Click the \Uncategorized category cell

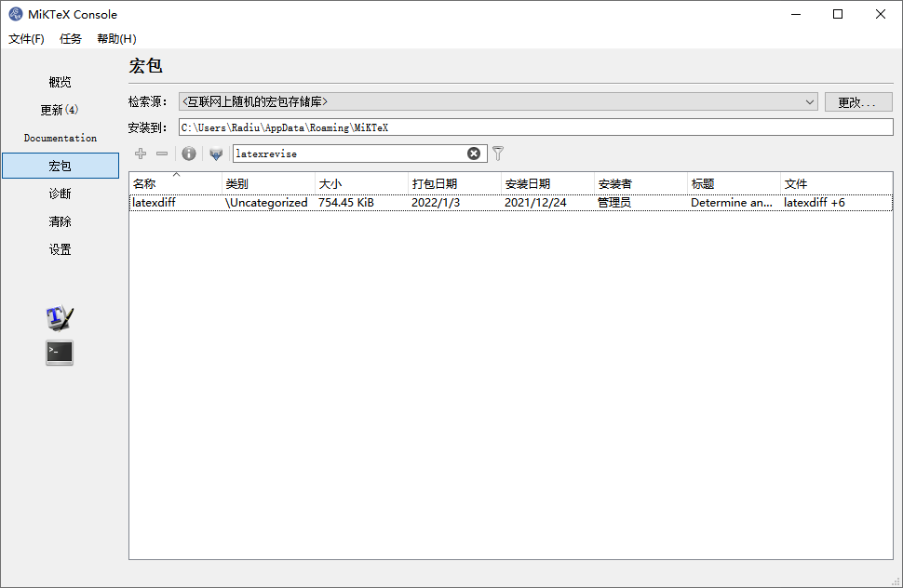pyautogui.click(x=266, y=203)
